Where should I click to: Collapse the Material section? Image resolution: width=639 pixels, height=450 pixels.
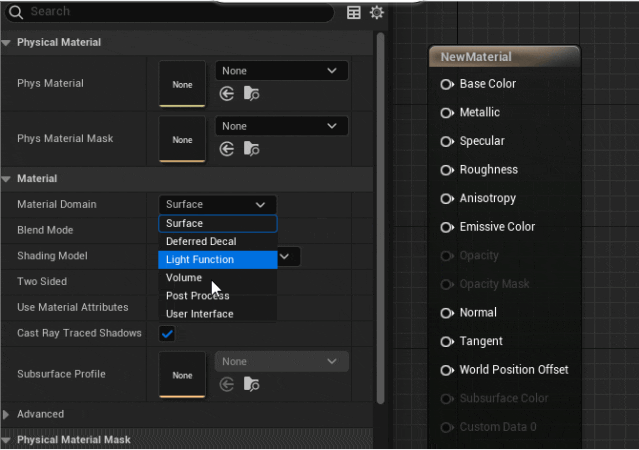tap(6, 179)
